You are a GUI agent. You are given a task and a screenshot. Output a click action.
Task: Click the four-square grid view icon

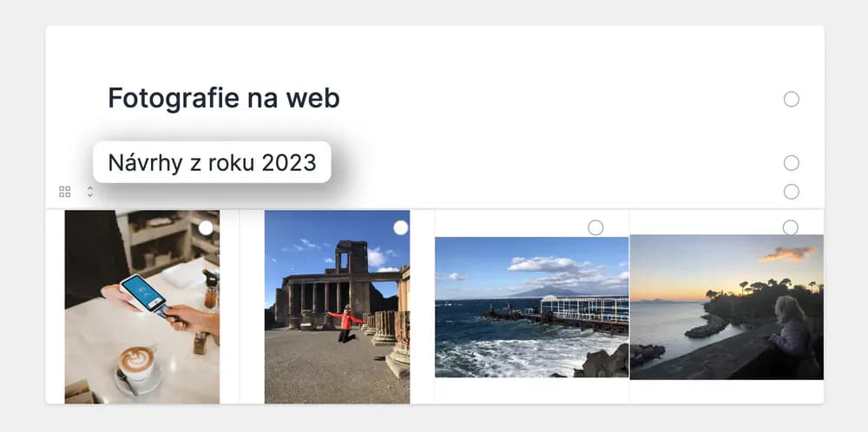pos(65,192)
